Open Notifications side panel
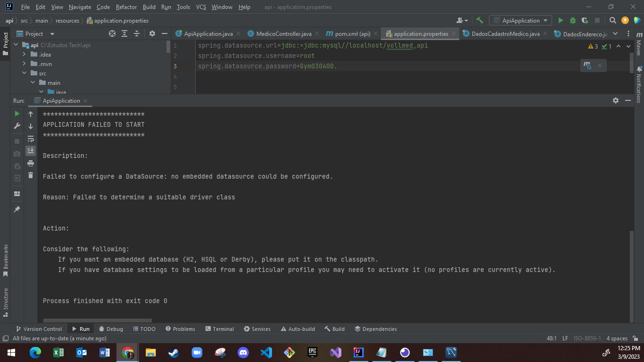The image size is (644, 362). [639, 85]
